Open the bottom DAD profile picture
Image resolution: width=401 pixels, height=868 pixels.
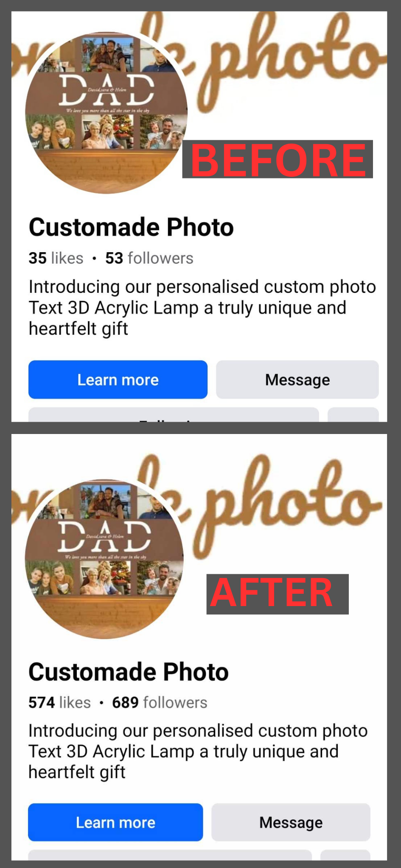point(104,559)
